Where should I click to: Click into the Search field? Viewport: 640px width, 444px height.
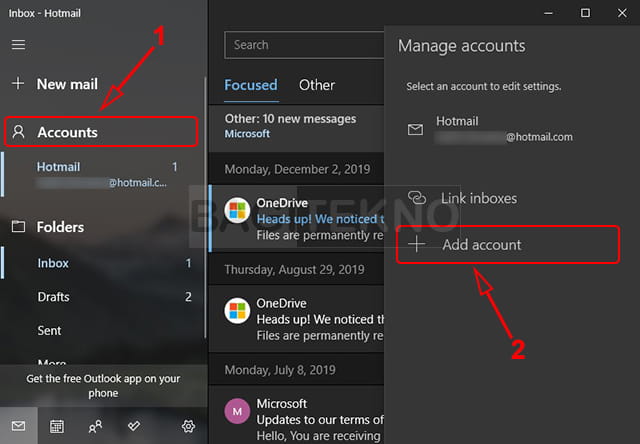[x=304, y=45]
